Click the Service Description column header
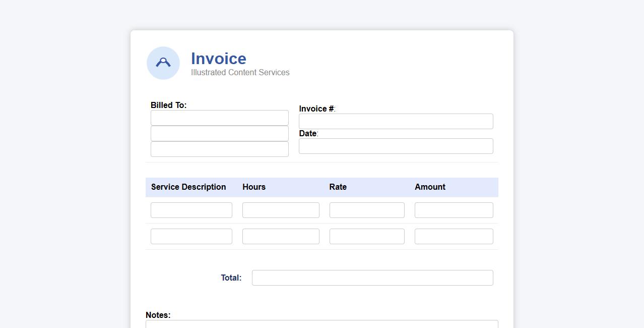Image resolution: width=644 pixels, height=328 pixels. pyautogui.click(x=188, y=187)
